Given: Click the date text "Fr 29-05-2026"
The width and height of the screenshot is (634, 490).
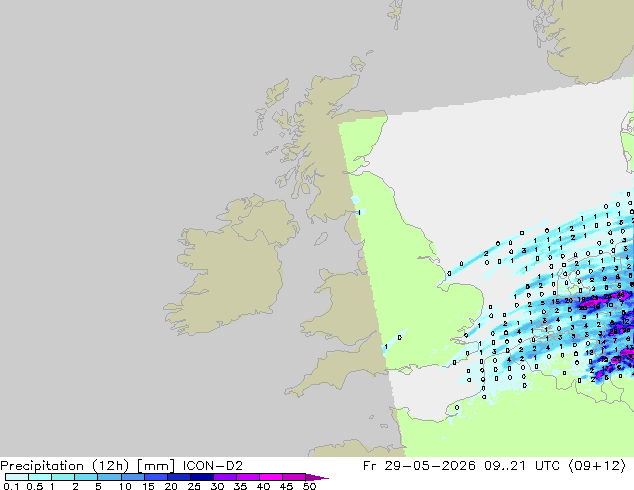Looking at the screenshot, I should tap(419, 466).
